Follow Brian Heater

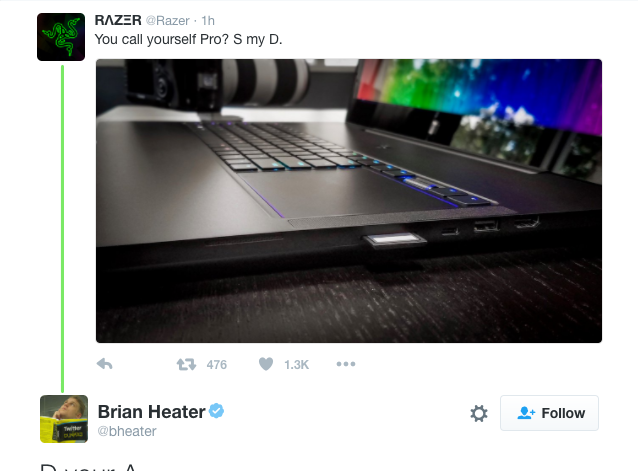549,413
